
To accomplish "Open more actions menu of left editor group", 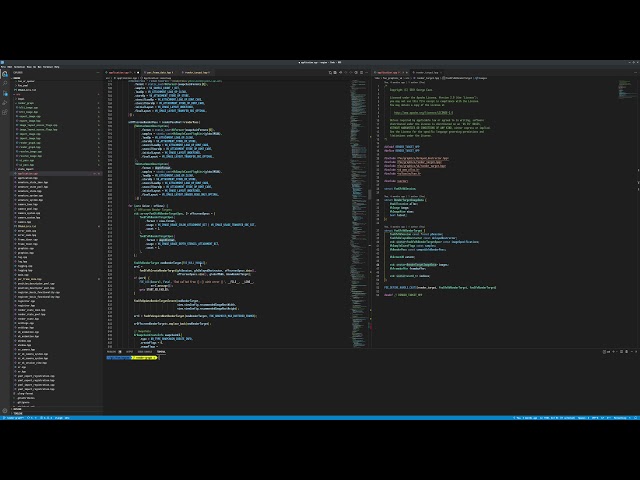I will [x=366, y=73].
